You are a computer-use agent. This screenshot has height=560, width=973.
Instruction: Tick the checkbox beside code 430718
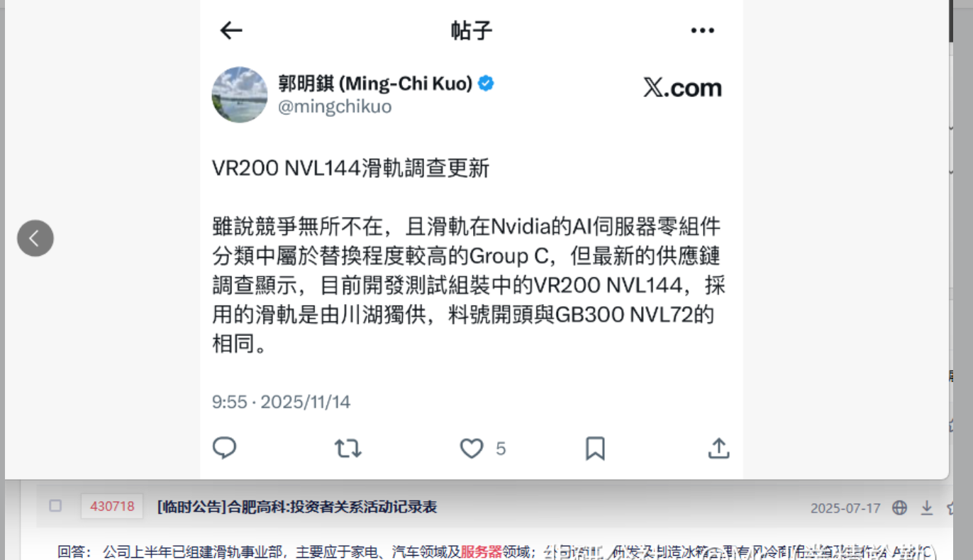click(x=55, y=505)
